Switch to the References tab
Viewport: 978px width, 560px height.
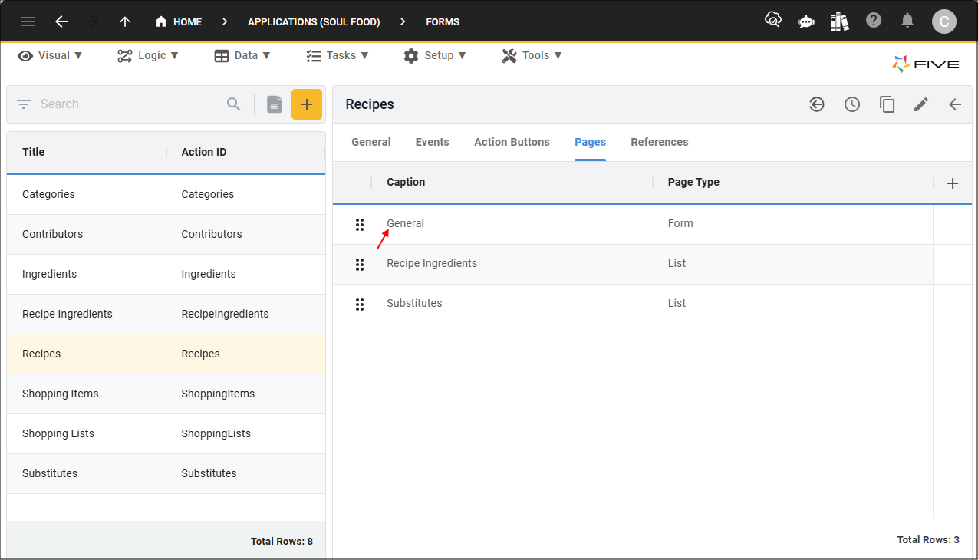click(x=660, y=142)
